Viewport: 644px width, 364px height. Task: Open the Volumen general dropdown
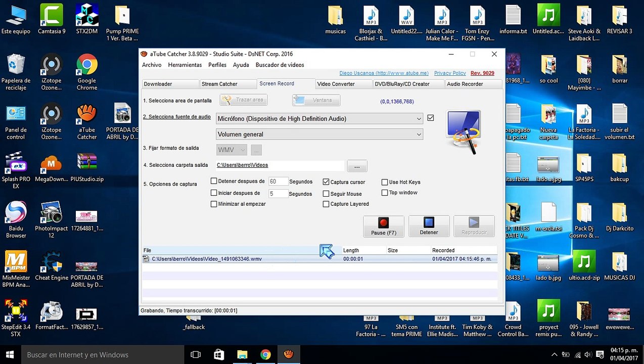319,134
